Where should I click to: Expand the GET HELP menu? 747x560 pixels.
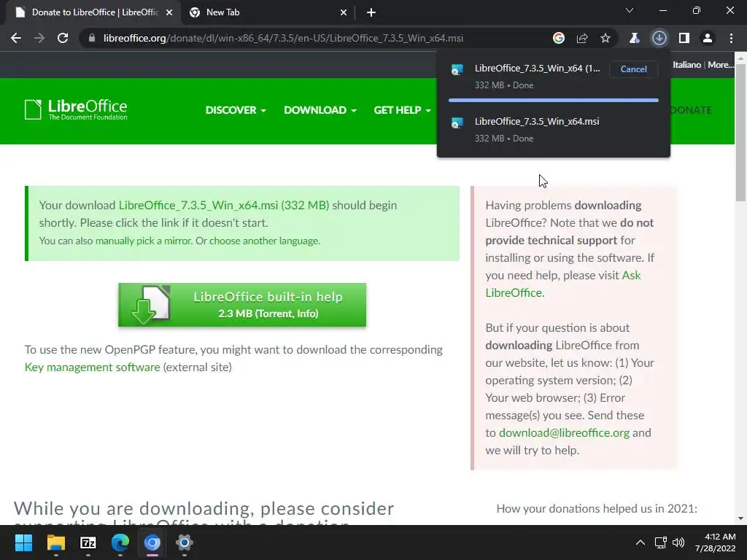(x=403, y=110)
